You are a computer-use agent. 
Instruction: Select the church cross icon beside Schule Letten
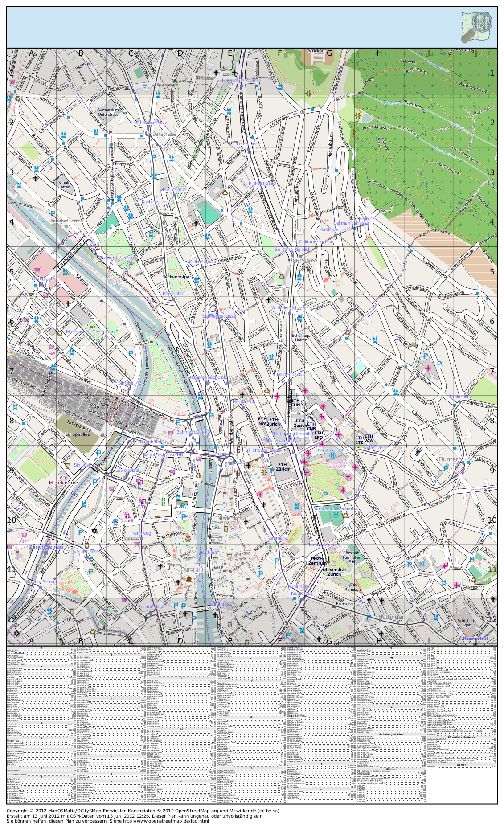tap(36, 178)
